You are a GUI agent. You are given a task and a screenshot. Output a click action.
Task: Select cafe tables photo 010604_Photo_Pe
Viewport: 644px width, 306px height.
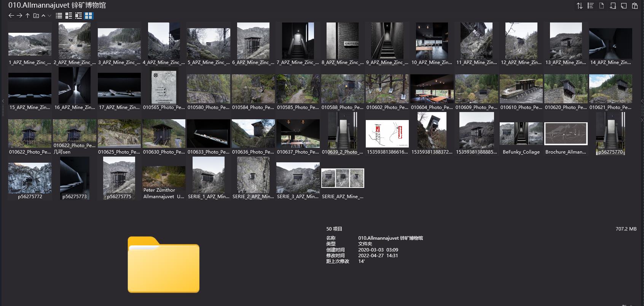click(x=432, y=89)
